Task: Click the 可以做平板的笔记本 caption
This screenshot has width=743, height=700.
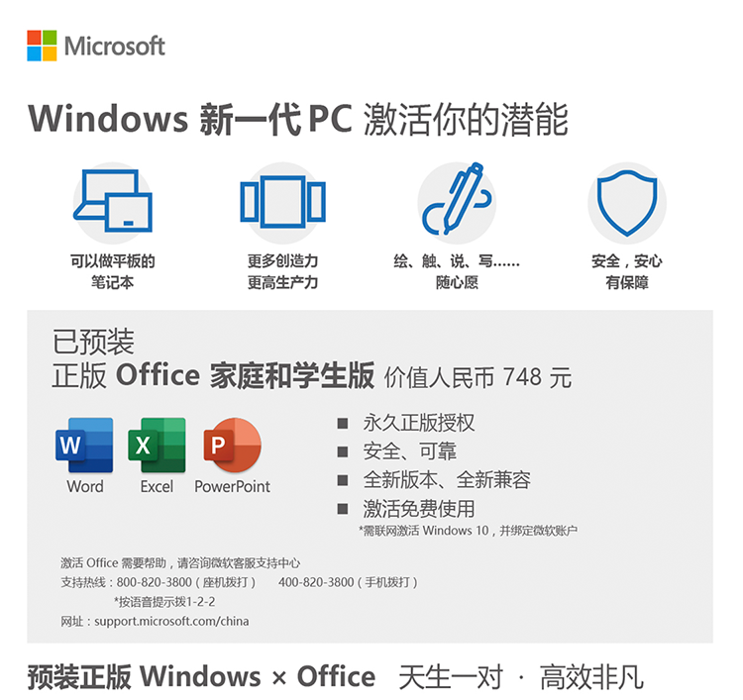Action: click(113, 271)
